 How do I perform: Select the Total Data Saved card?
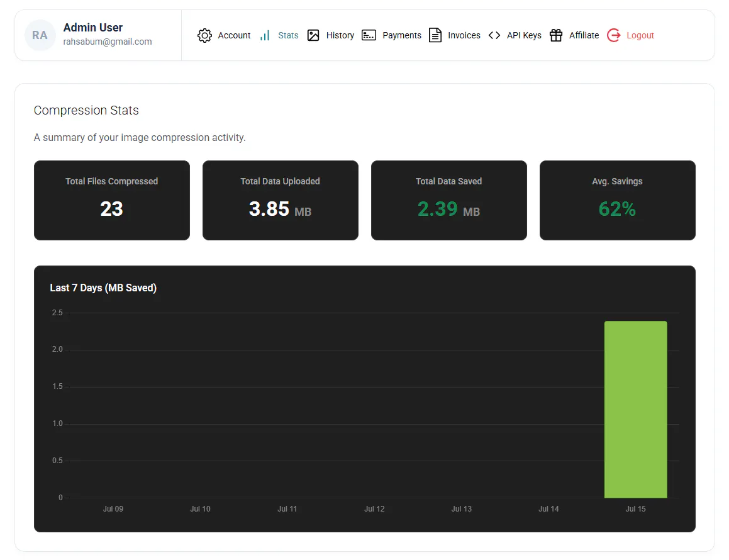tap(449, 201)
